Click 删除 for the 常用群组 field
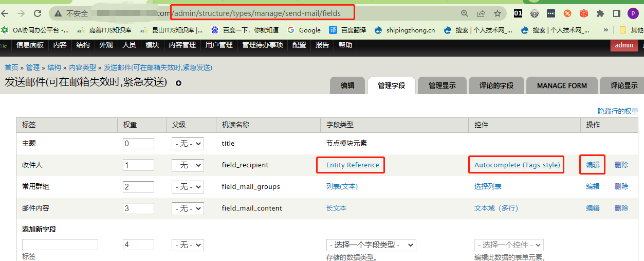Screen dimensions: 644x261 621,187
